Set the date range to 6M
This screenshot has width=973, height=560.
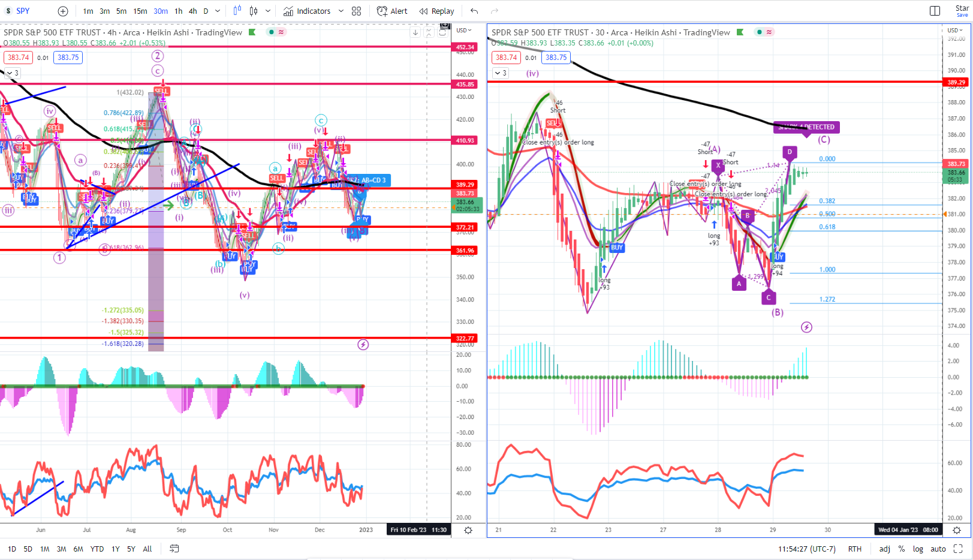[x=78, y=549]
